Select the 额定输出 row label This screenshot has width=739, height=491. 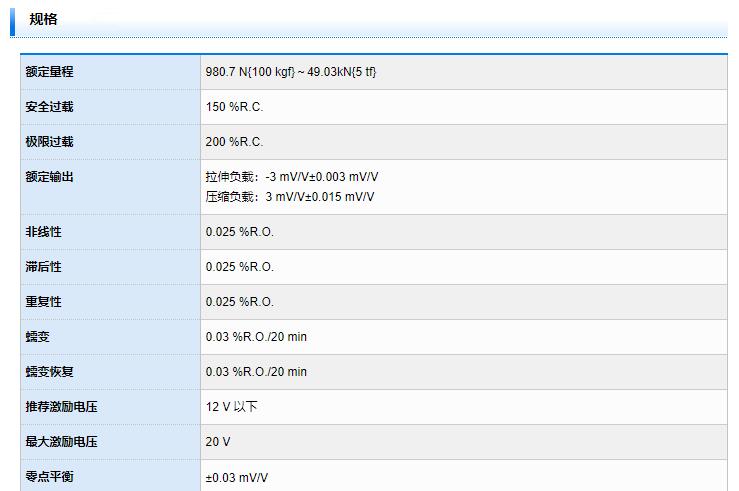50,177
